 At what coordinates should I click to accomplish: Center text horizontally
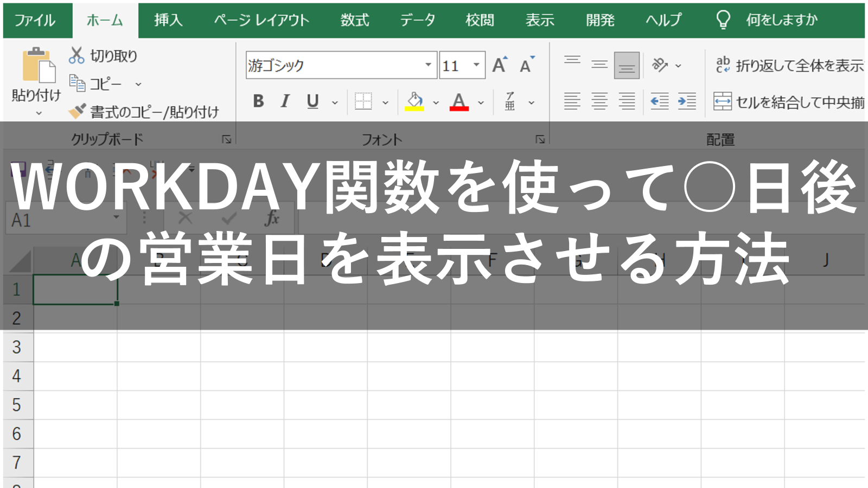[599, 101]
